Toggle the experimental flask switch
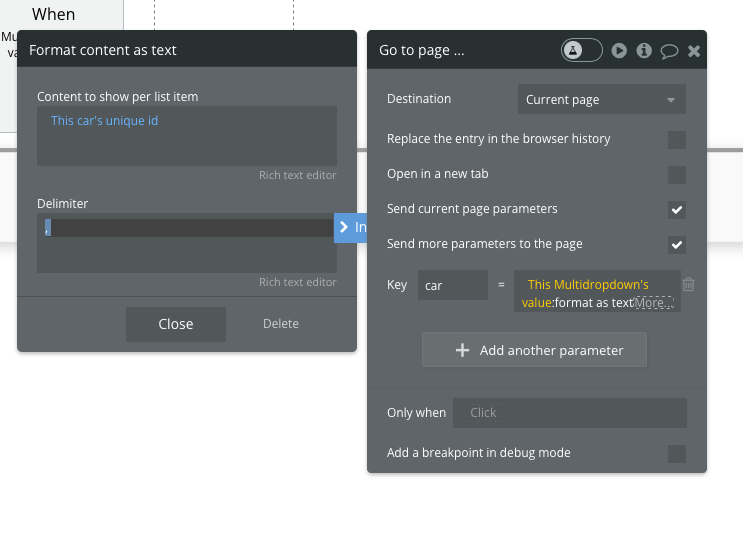 point(581,50)
